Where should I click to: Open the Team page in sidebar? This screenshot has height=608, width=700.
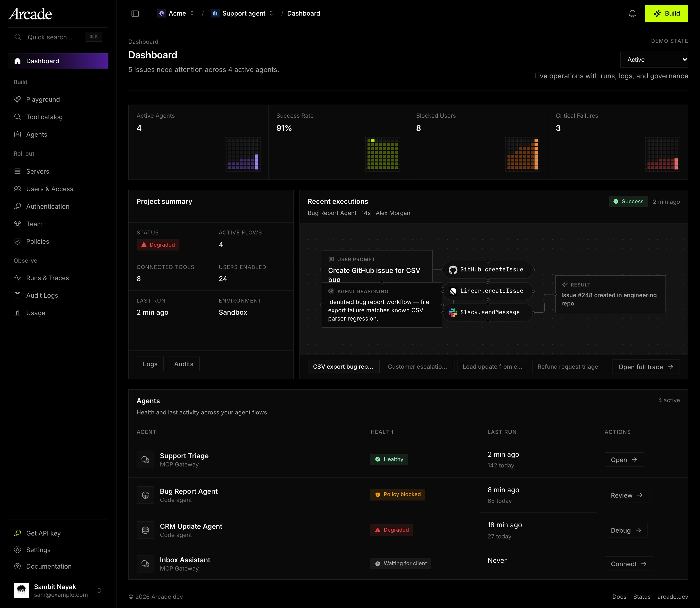click(x=58, y=224)
